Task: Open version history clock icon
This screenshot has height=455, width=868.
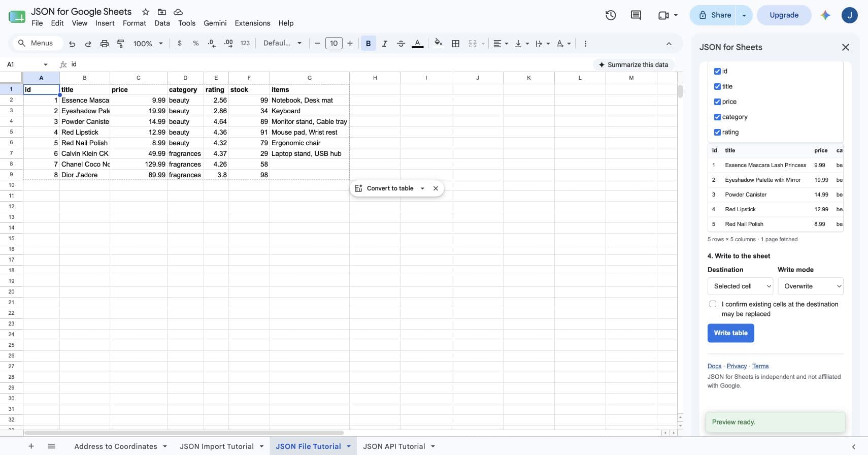Action: click(611, 15)
